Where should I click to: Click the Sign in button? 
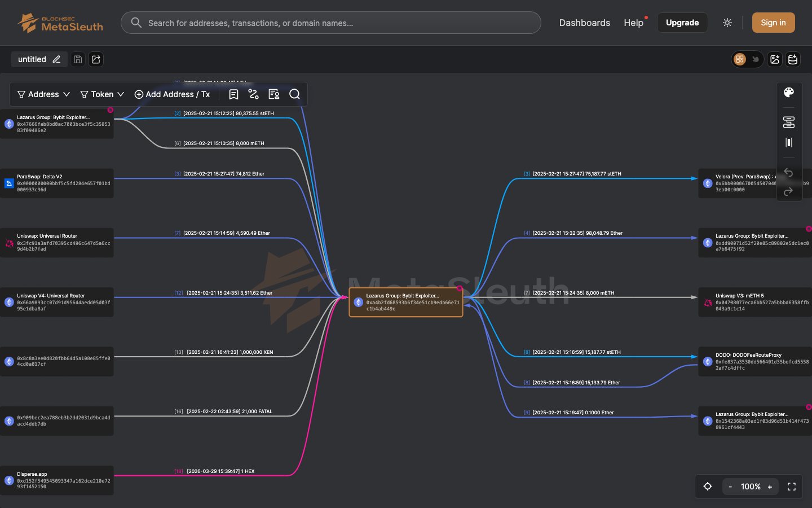point(773,23)
